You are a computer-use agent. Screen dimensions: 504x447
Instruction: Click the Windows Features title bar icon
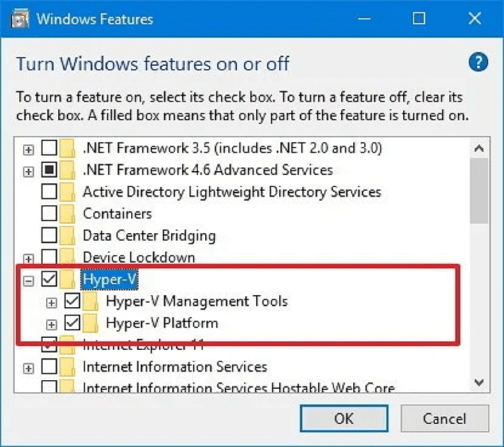coord(20,19)
